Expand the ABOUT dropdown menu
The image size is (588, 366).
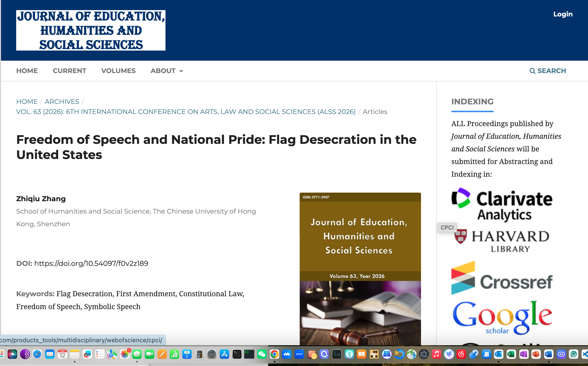(x=167, y=71)
